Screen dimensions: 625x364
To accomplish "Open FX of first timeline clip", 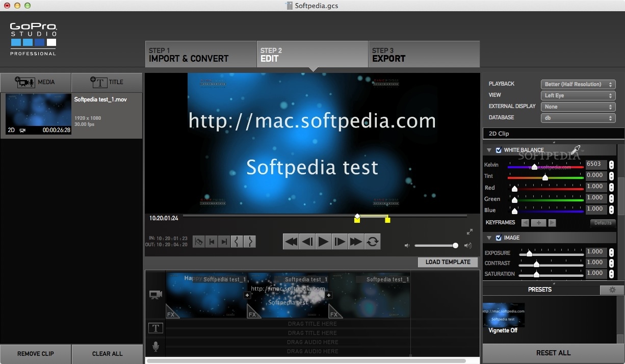I will click(x=171, y=312).
